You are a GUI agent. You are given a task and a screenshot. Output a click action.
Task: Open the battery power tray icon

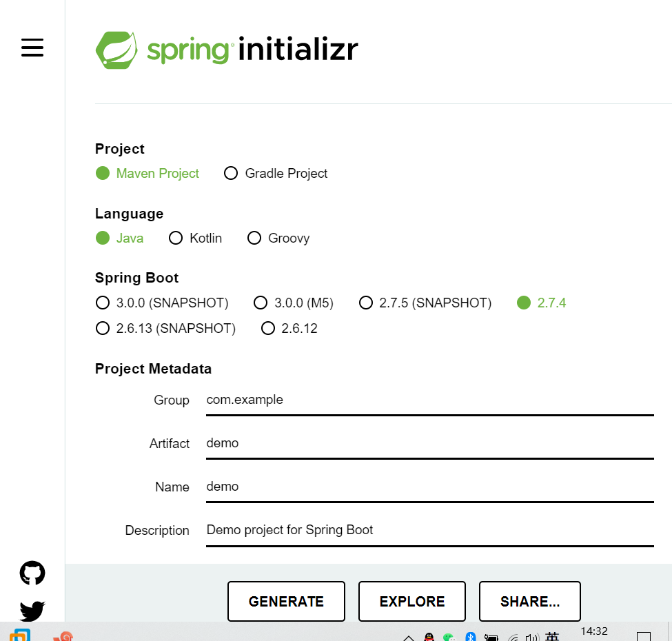pos(491,637)
